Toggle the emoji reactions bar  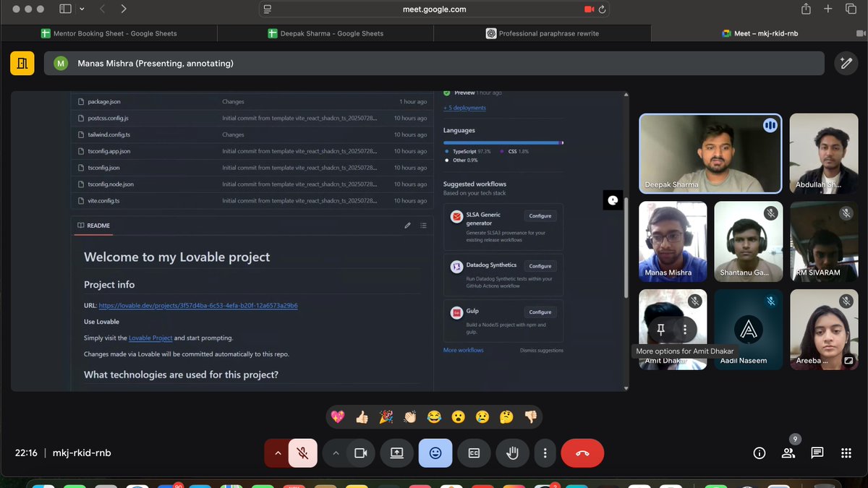tap(435, 453)
